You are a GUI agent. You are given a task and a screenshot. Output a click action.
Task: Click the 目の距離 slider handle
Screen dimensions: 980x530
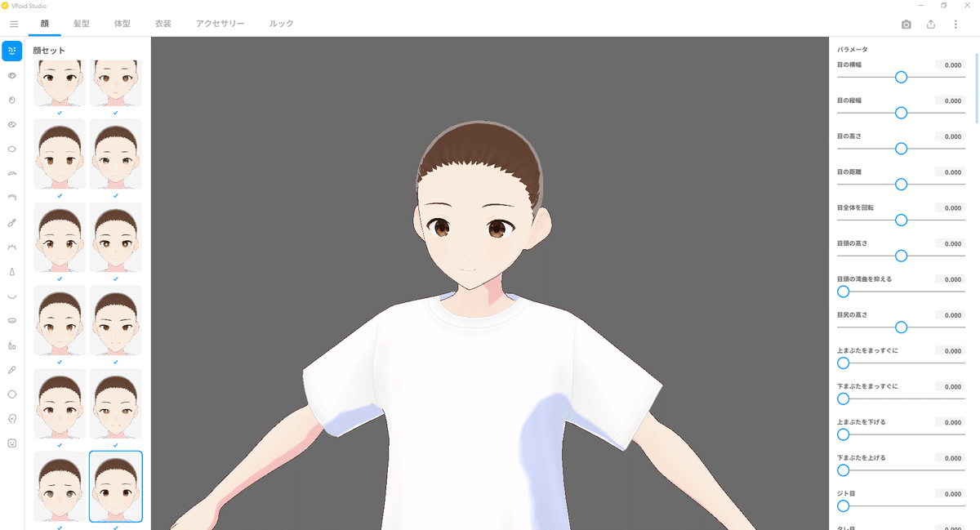[901, 185]
